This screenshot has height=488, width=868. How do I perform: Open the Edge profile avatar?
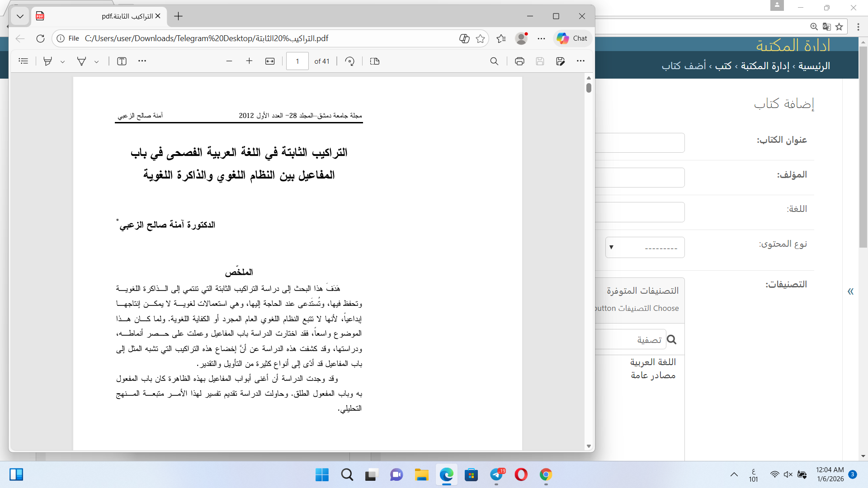(x=521, y=38)
